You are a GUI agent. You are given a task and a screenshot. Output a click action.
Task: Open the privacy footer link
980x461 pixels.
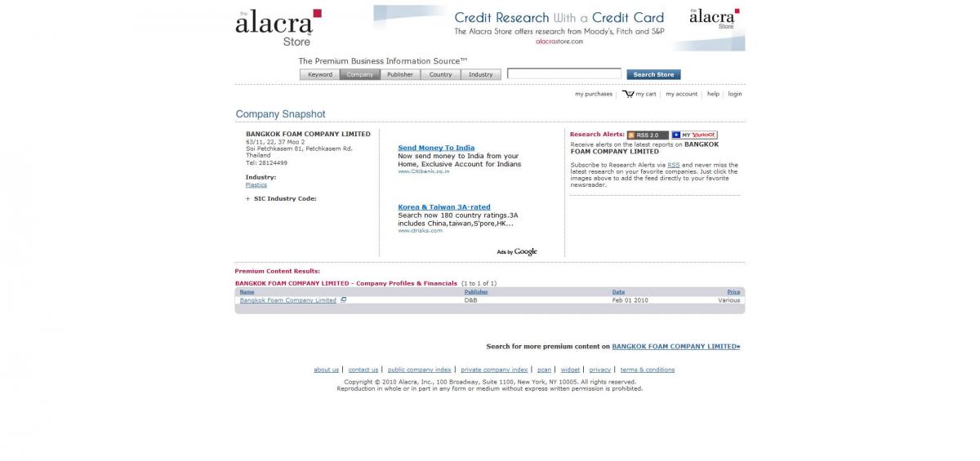599,370
